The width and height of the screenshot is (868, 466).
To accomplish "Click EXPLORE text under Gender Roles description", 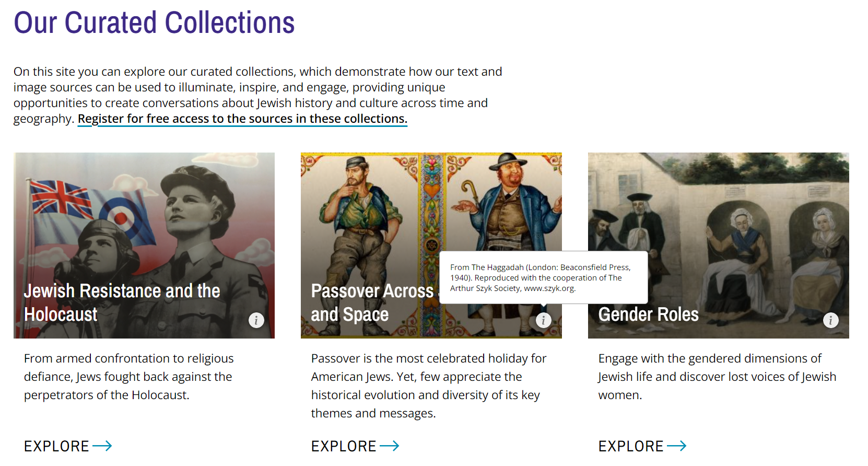I will [631, 446].
